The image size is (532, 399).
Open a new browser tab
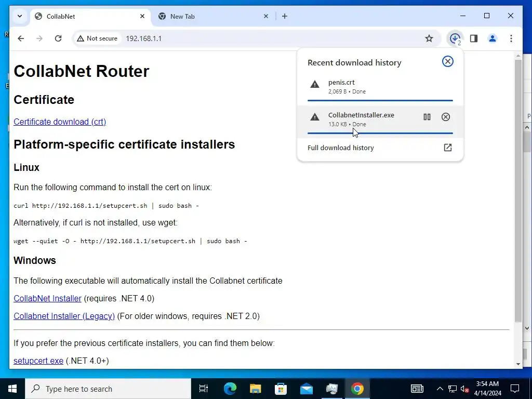tap(285, 16)
